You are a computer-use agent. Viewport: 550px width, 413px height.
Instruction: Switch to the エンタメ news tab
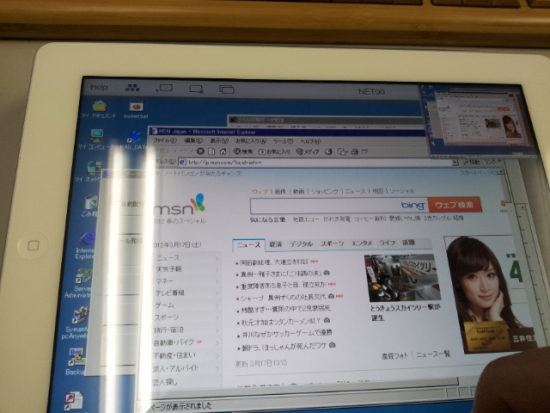click(362, 243)
